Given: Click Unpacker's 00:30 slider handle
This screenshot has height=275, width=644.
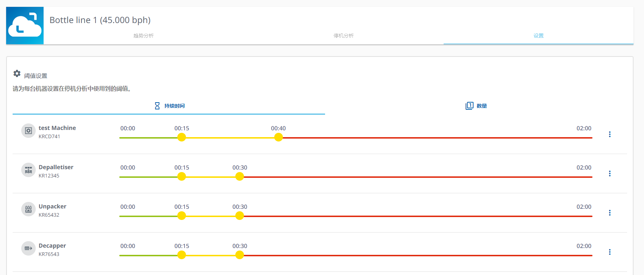Looking at the screenshot, I should tap(240, 216).
